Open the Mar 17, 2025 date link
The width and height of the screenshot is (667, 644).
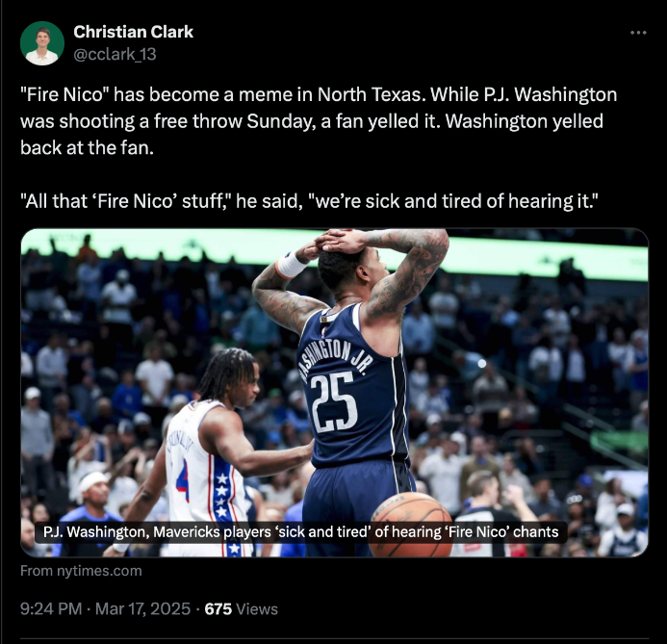(142, 608)
